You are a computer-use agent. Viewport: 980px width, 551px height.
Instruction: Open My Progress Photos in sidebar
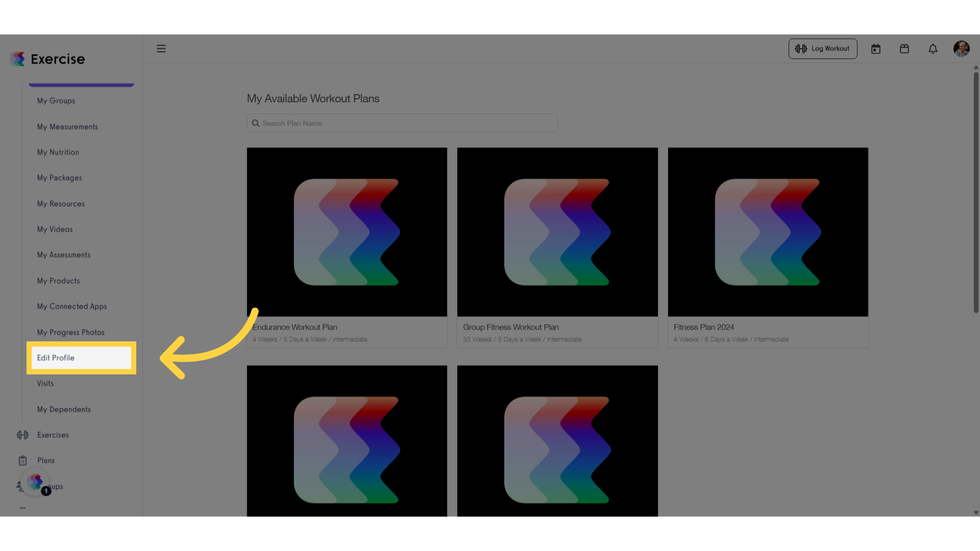(71, 333)
